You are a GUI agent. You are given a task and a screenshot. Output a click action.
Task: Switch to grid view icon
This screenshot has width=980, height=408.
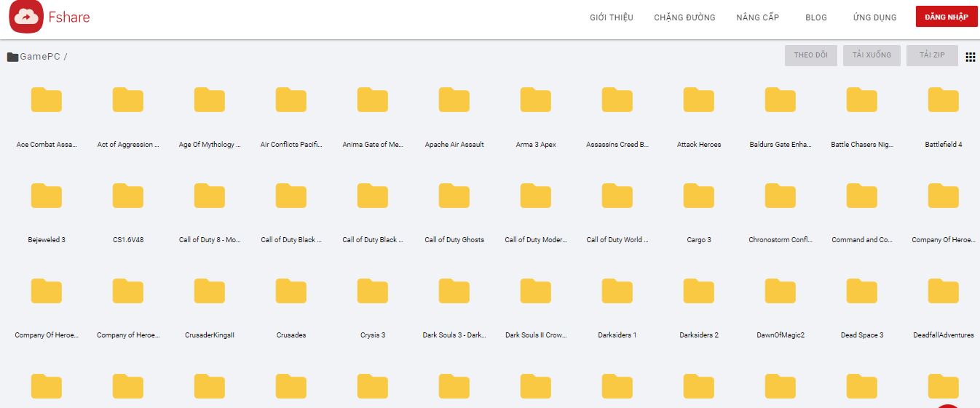click(x=970, y=57)
